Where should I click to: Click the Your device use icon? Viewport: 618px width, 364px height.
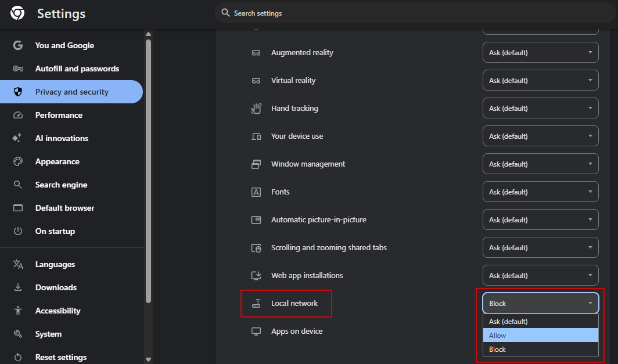[x=256, y=136]
